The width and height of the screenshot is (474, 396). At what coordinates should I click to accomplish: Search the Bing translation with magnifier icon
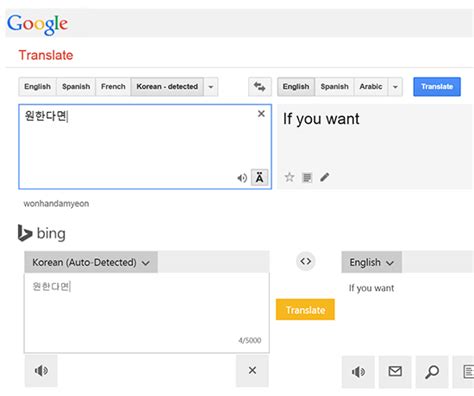coord(432,371)
